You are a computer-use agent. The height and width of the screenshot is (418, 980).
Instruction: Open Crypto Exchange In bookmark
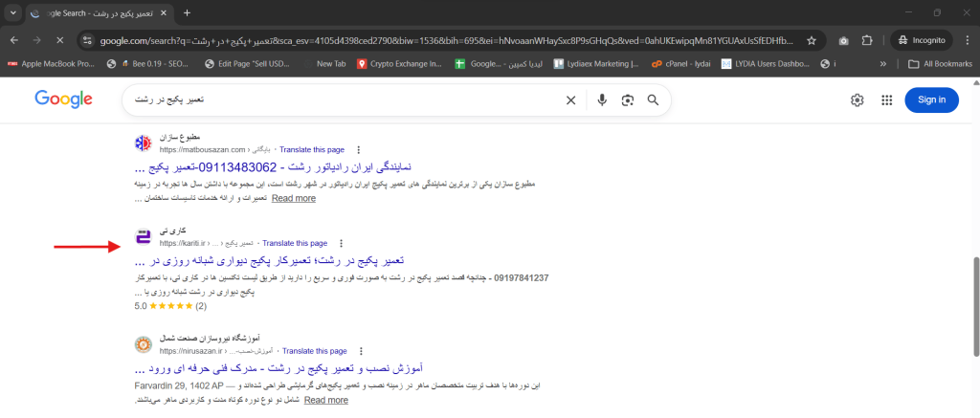point(399,64)
